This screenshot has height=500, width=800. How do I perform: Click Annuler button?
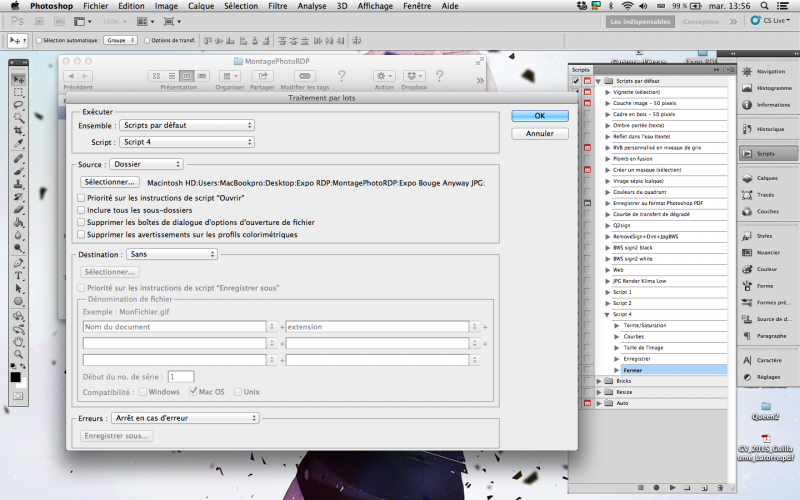point(540,133)
